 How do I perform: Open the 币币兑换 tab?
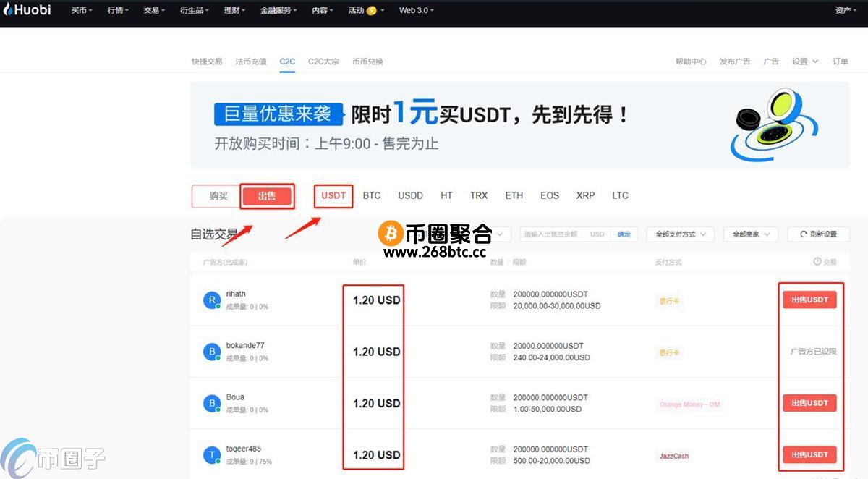pyautogui.click(x=367, y=62)
